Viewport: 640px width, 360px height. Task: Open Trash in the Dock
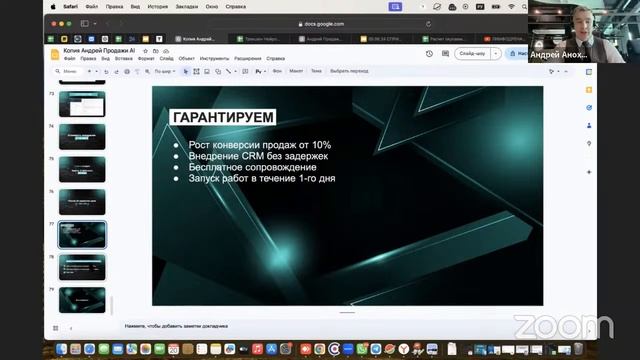point(578,349)
